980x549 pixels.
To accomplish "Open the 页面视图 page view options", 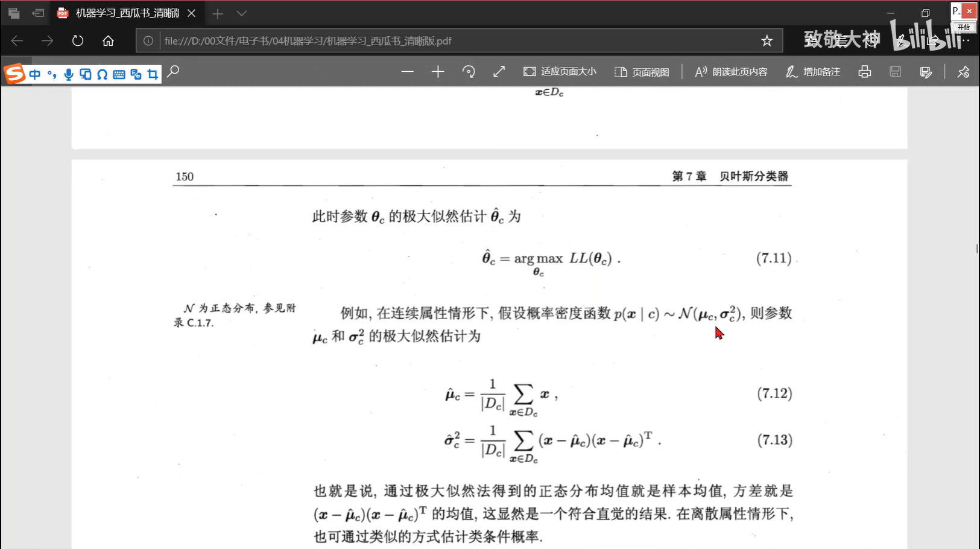I will click(642, 71).
